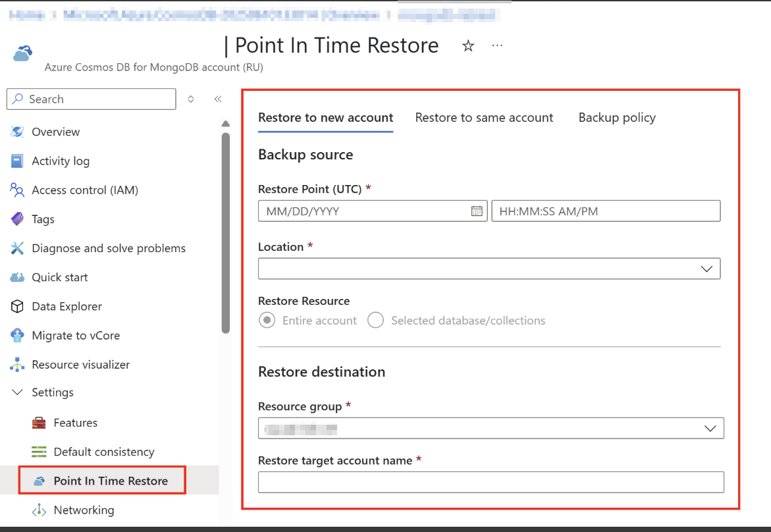The width and height of the screenshot is (771, 532).
Task: Open the Backup policy tab
Action: [617, 117]
